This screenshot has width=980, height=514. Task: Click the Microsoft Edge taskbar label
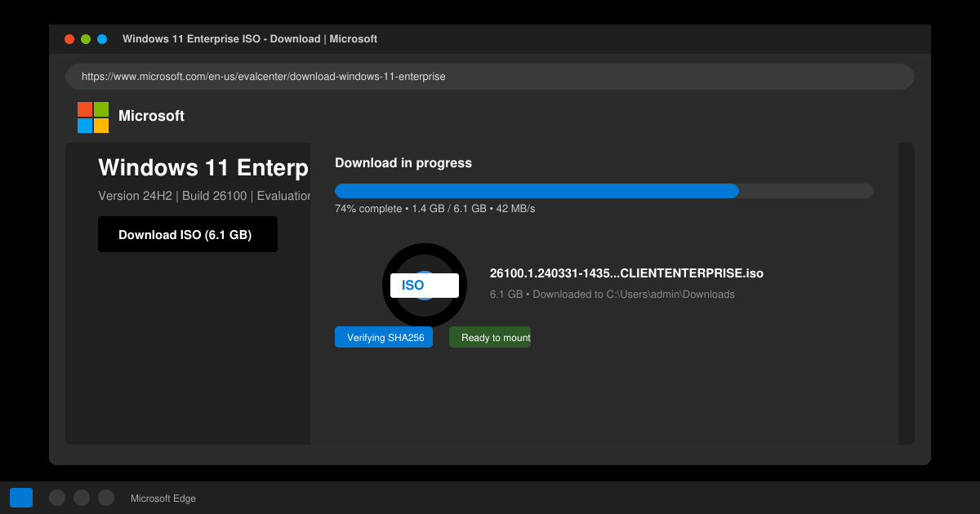[x=163, y=498]
